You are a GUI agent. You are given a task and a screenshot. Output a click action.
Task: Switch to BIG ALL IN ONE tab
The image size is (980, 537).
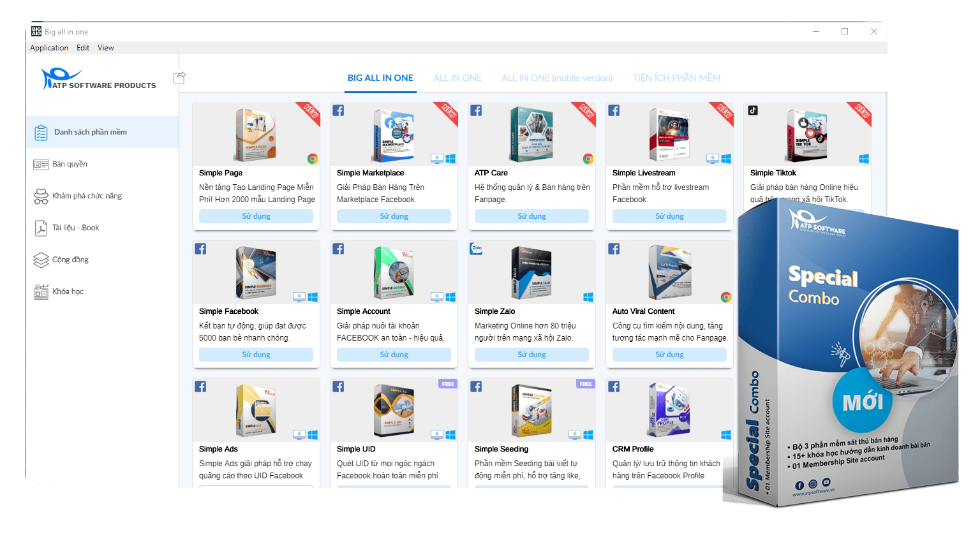[380, 78]
